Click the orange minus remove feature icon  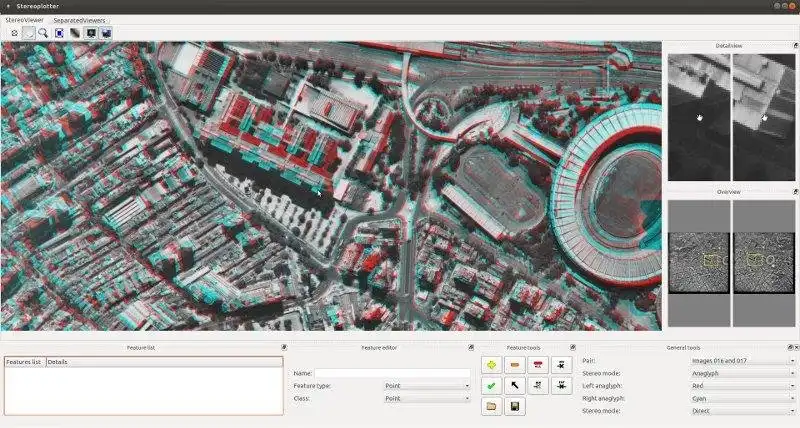coord(514,364)
